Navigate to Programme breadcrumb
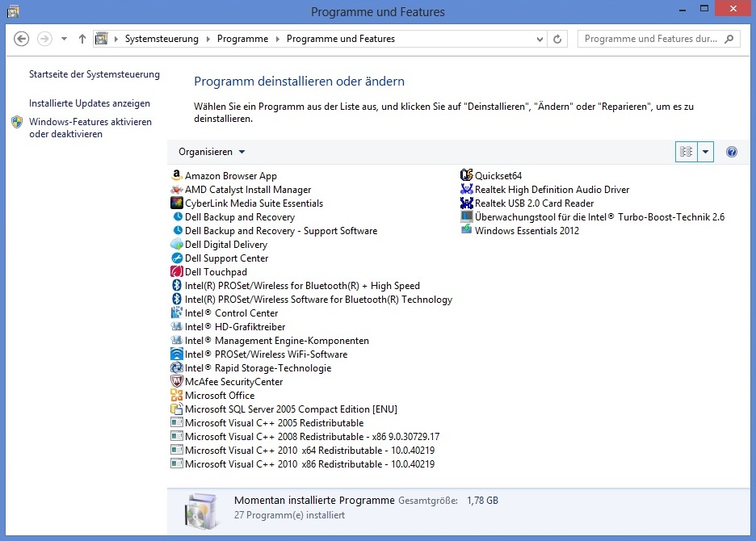The width and height of the screenshot is (756, 541). [x=242, y=39]
